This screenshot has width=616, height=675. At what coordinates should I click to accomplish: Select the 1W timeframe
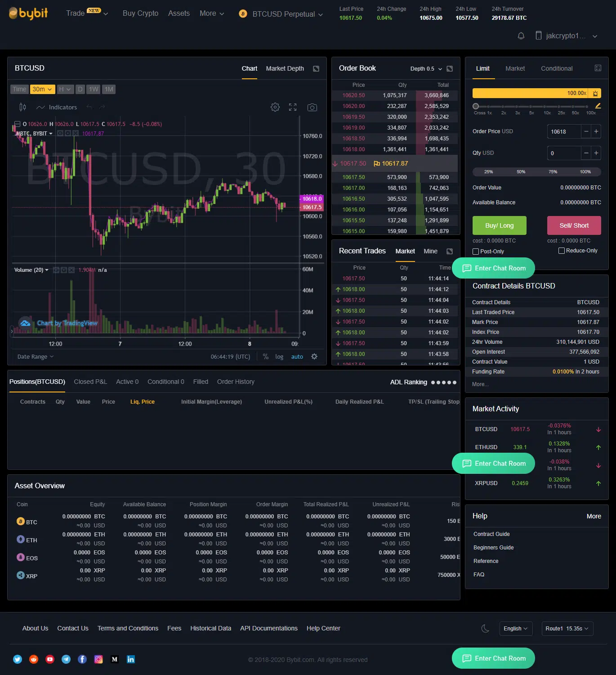click(94, 89)
